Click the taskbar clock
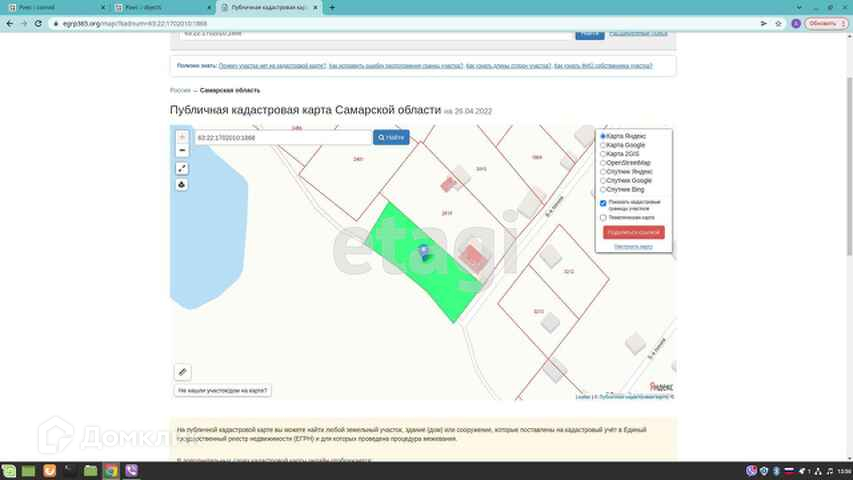The width and height of the screenshot is (853, 480). click(x=844, y=471)
